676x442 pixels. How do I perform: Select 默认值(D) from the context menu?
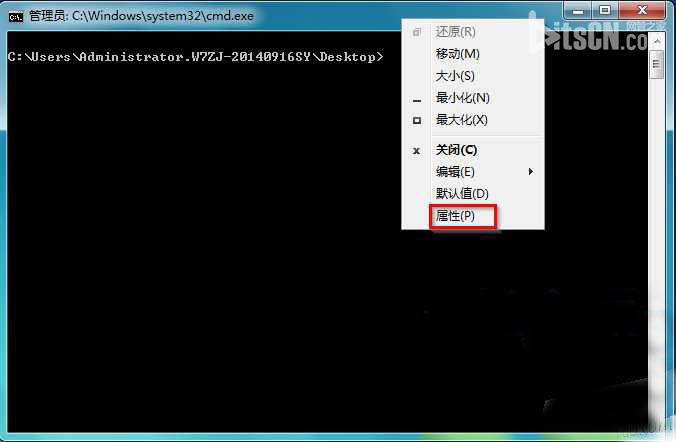pos(473,194)
